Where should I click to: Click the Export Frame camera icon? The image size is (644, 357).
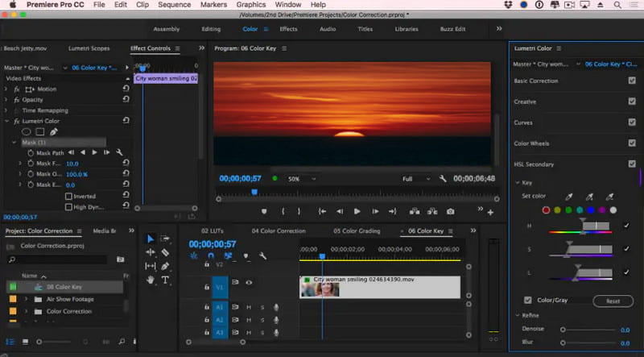tap(451, 211)
